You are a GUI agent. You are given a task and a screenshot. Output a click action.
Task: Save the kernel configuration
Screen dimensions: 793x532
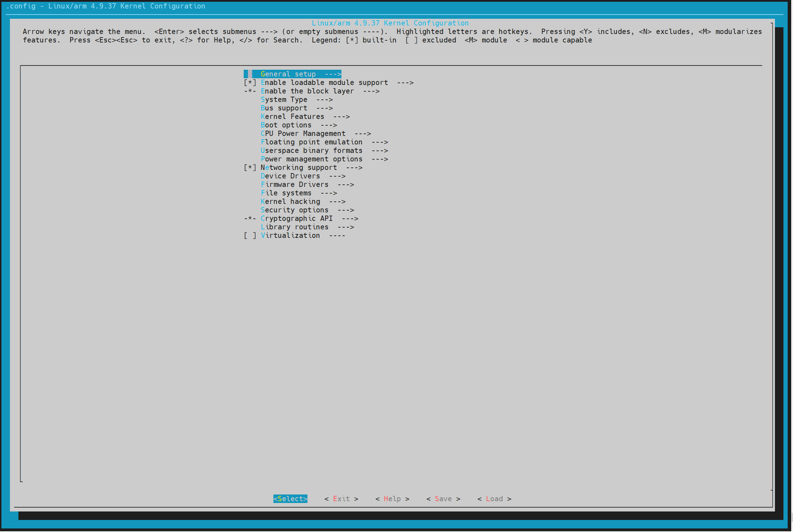coord(443,499)
